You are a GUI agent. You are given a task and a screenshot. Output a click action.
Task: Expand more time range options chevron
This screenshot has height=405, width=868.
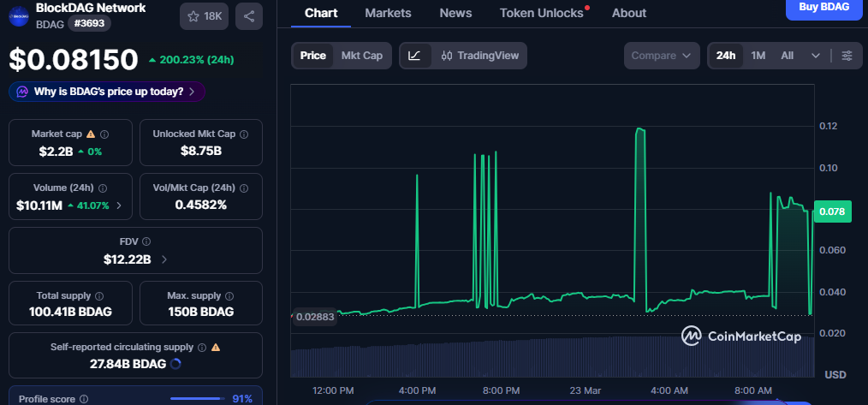pyautogui.click(x=816, y=56)
